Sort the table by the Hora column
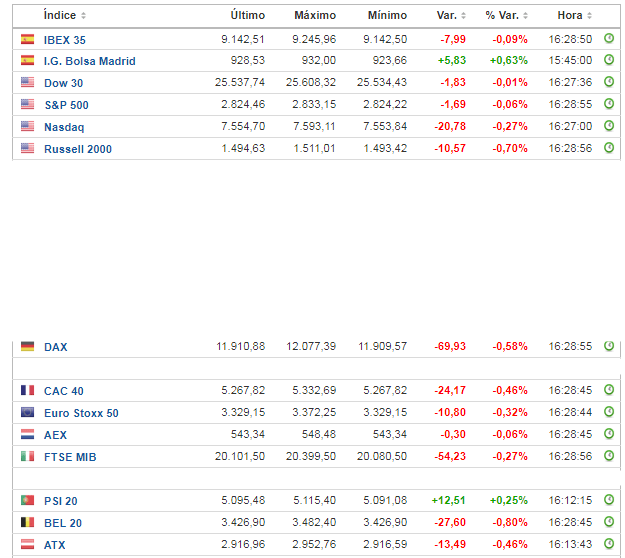Viewport: 625px width, 558px height. [x=574, y=15]
